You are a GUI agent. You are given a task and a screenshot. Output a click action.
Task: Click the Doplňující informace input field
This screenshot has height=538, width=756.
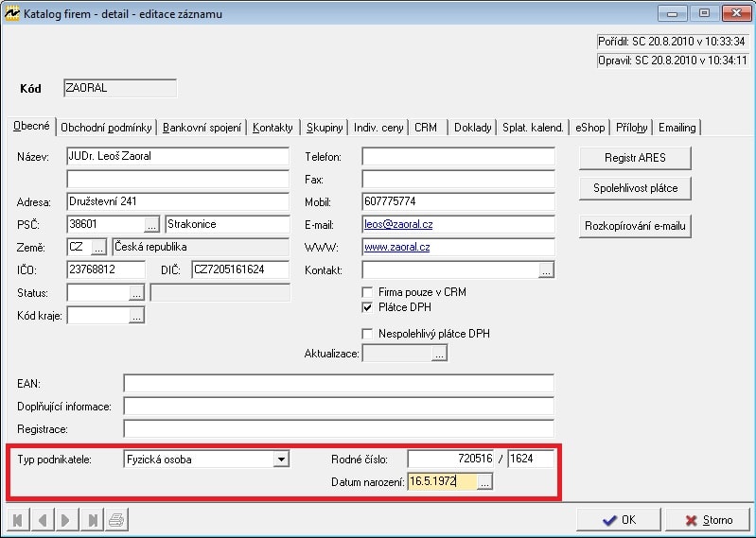pos(339,407)
